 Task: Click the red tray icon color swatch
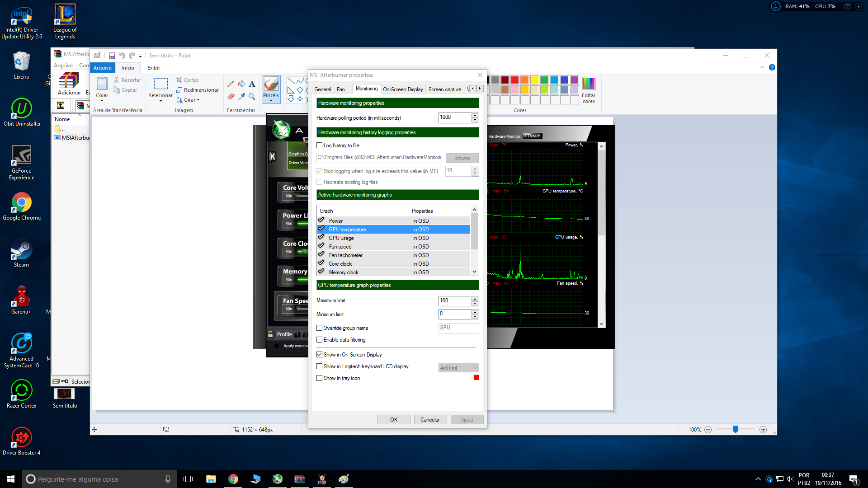tap(476, 378)
